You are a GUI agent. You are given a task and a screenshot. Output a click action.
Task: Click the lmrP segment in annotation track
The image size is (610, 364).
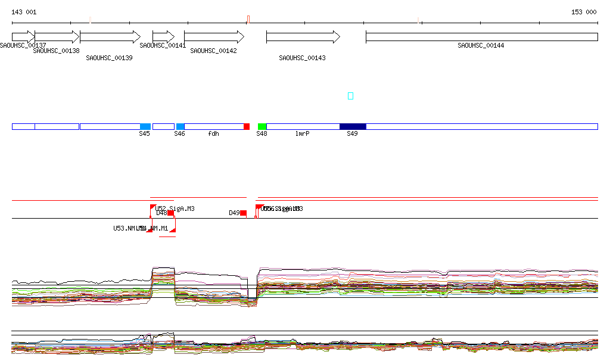[303, 126]
